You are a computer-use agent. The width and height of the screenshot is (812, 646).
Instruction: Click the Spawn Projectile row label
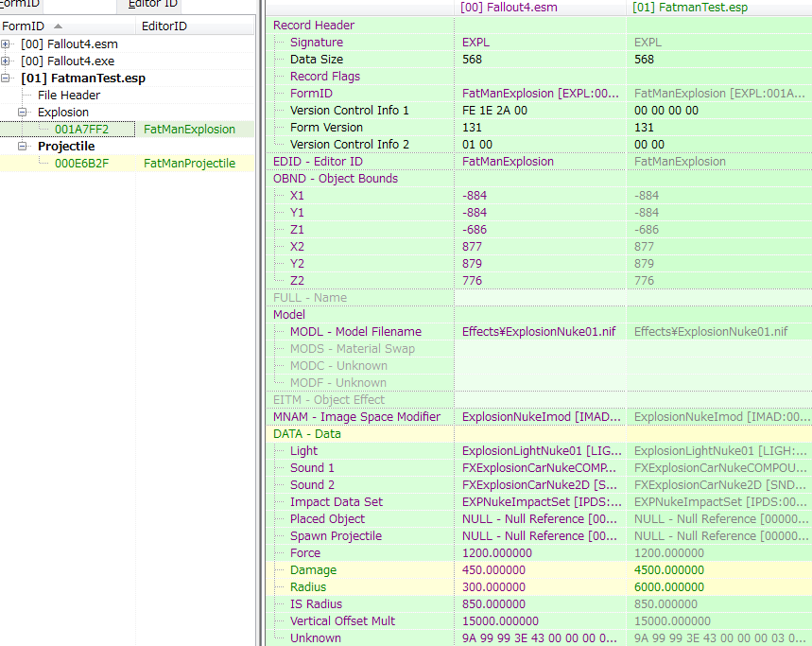[x=336, y=536]
